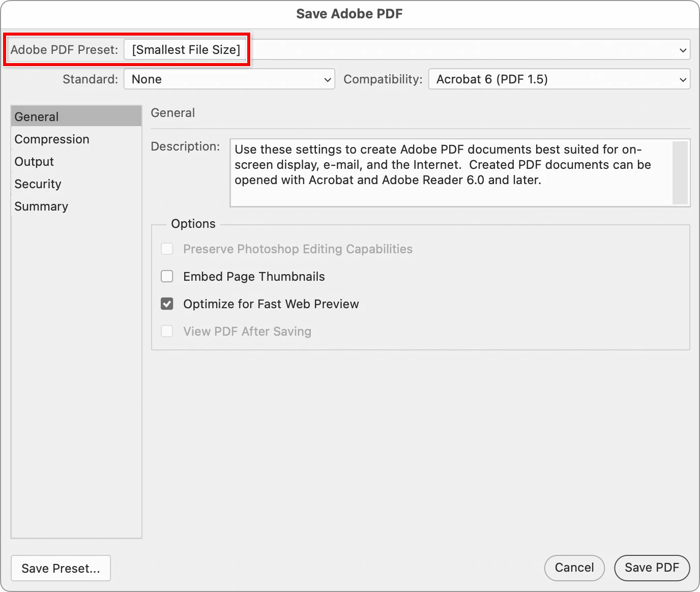The width and height of the screenshot is (700, 592).
Task: Open the Compatibility dropdown showing Acrobat 6
Action: pyautogui.click(x=559, y=79)
